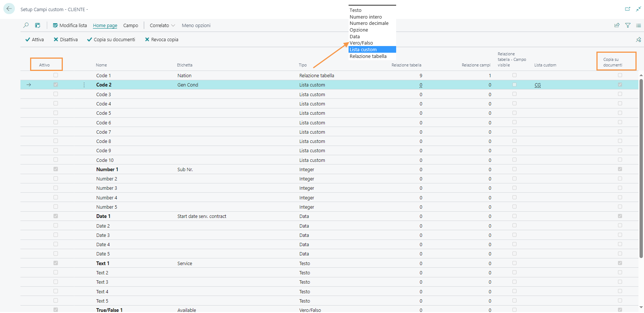Image resolution: width=644 pixels, height=313 pixels.
Task: Click the analysis view icon beside search
Action: coord(38,25)
